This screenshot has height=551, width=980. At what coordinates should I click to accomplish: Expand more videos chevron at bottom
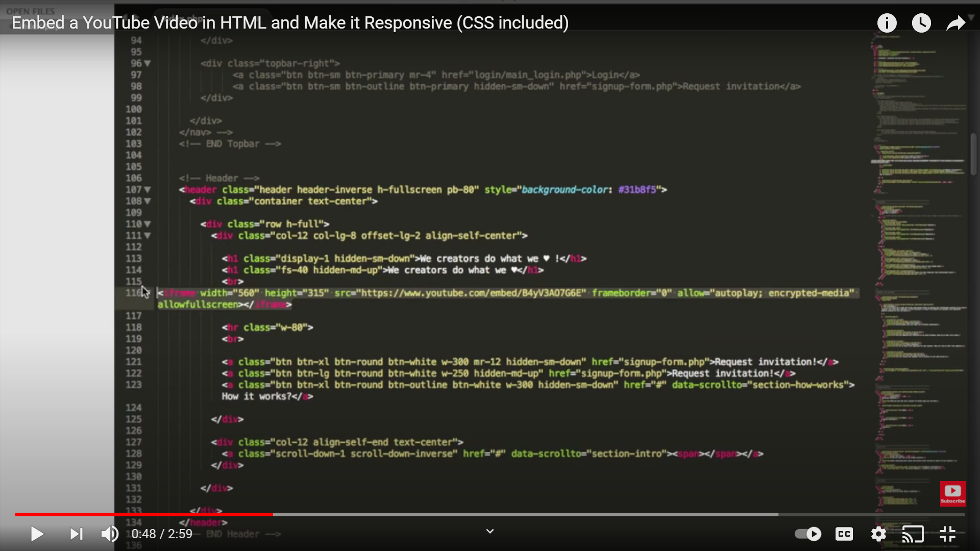pyautogui.click(x=490, y=531)
